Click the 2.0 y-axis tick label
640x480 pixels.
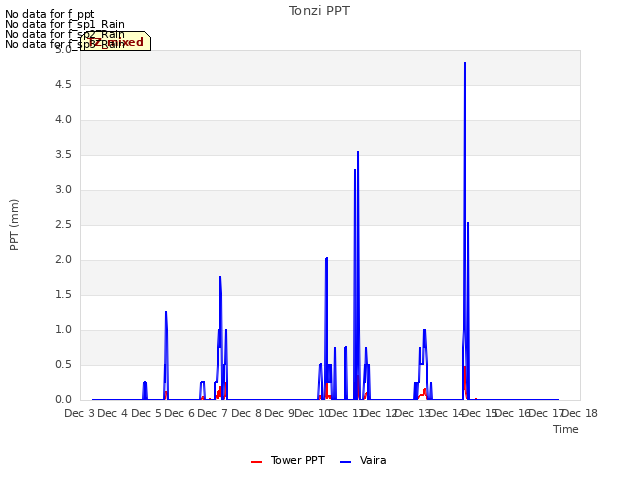63,260
